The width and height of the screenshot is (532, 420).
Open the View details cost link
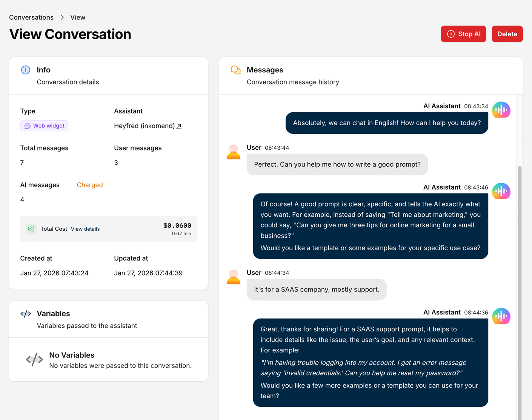click(x=85, y=229)
